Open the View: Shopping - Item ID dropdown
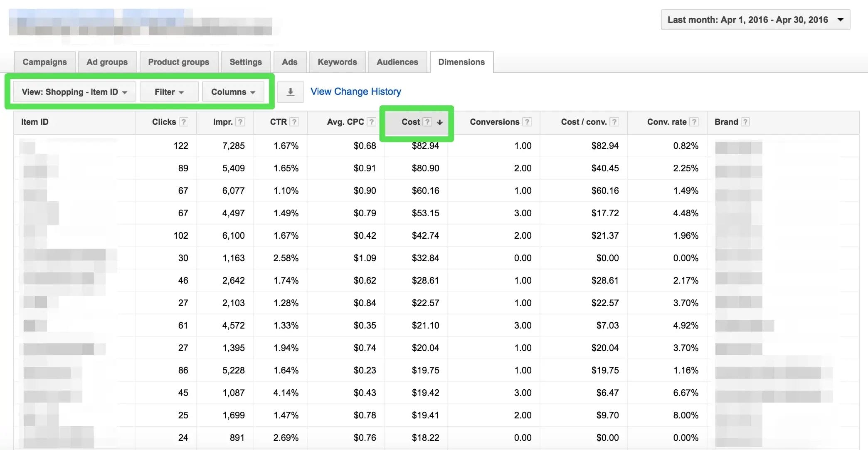This screenshot has width=868, height=450. tap(74, 92)
